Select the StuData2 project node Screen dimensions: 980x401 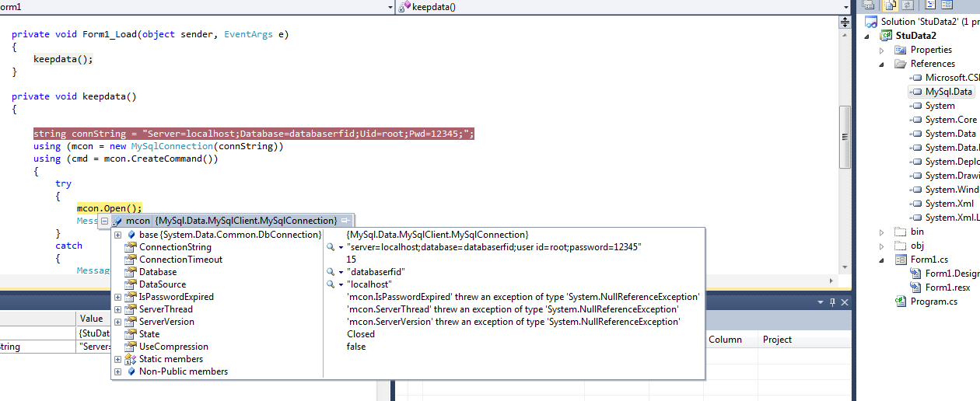click(915, 36)
